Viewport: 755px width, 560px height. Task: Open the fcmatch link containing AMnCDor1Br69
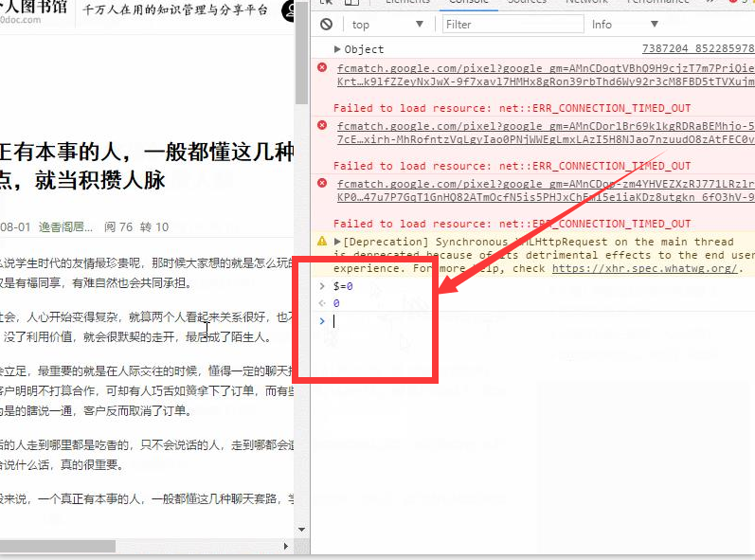[546, 133]
